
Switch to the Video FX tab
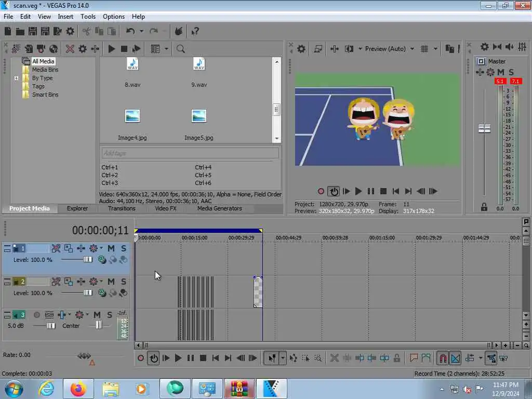[x=166, y=208]
